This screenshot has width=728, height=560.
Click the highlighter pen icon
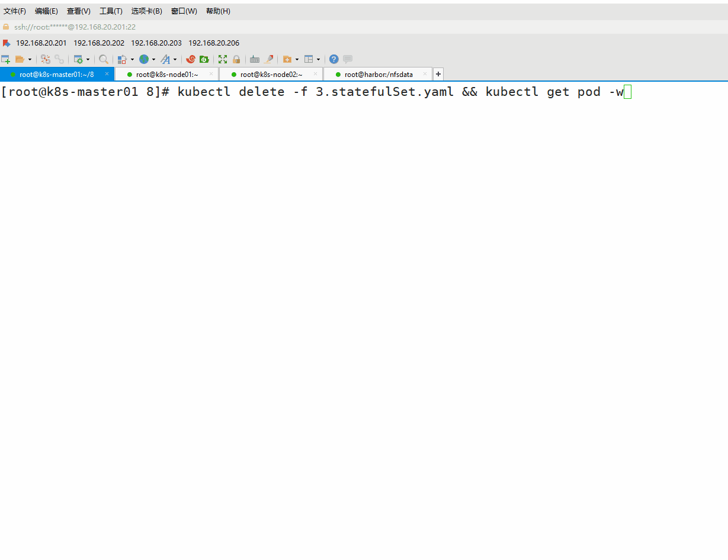coord(268,59)
